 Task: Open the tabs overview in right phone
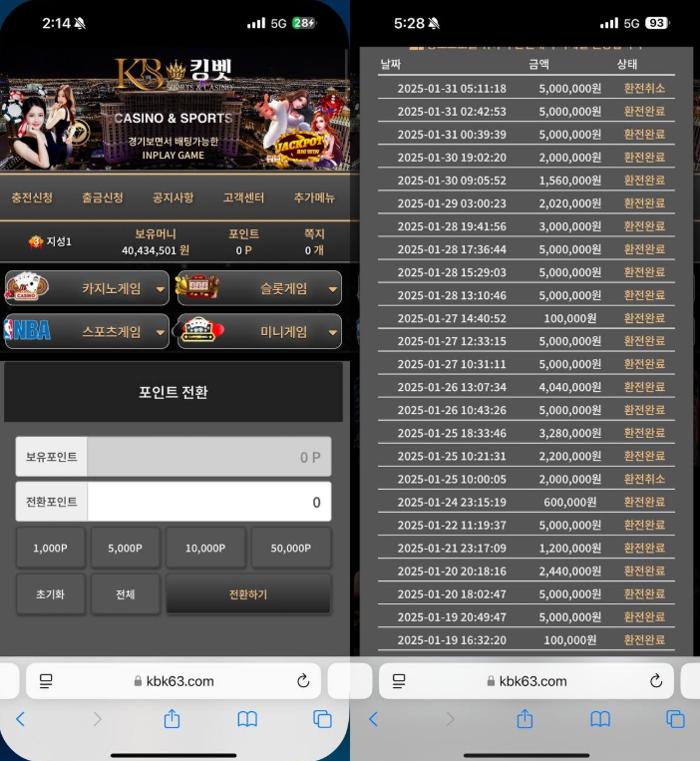point(675,719)
